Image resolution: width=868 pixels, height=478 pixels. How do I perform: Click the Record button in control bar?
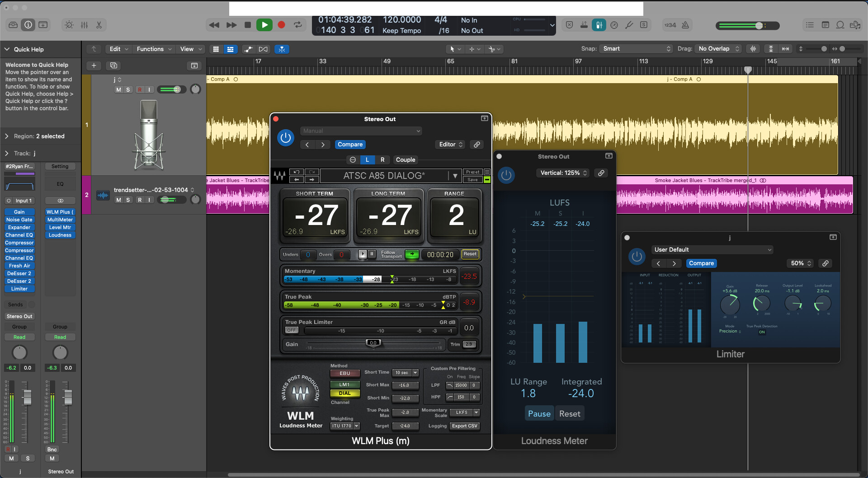click(x=281, y=25)
